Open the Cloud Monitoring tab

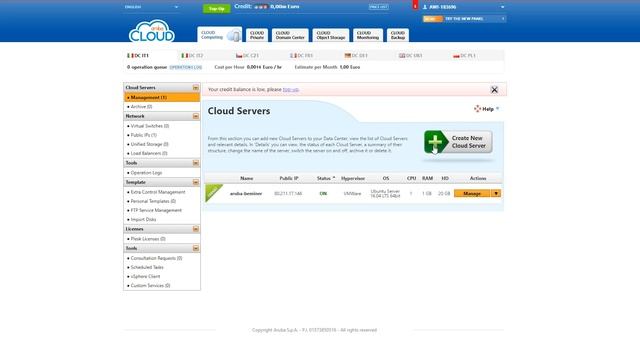point(368,35)
